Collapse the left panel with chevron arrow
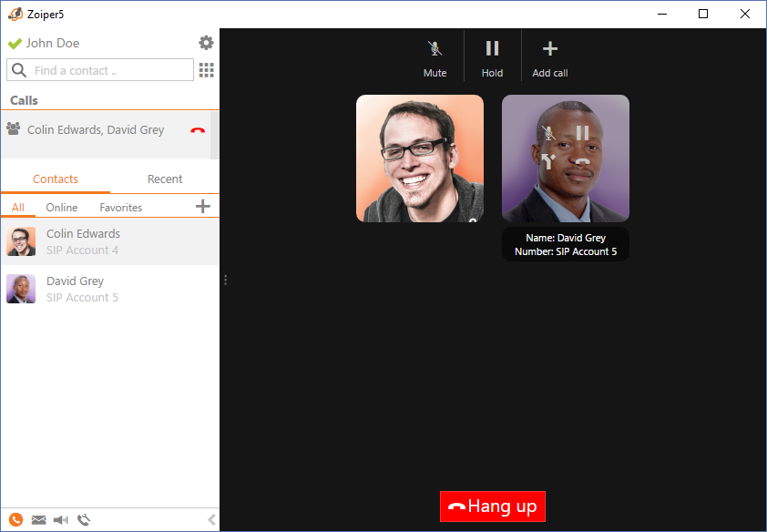This screenshot has height=532, width=767. [x=211, y=520]
